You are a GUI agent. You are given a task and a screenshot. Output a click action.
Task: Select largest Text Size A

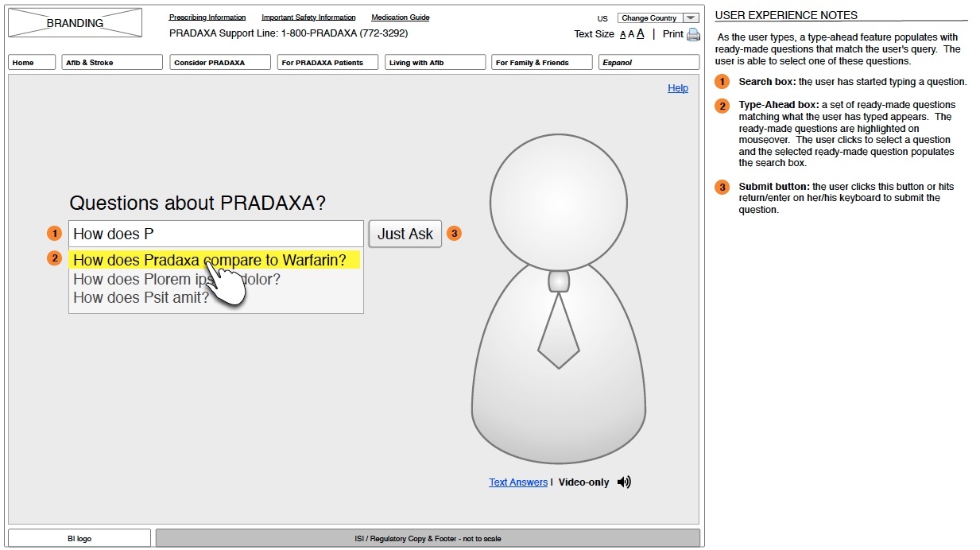click(641, 33)
